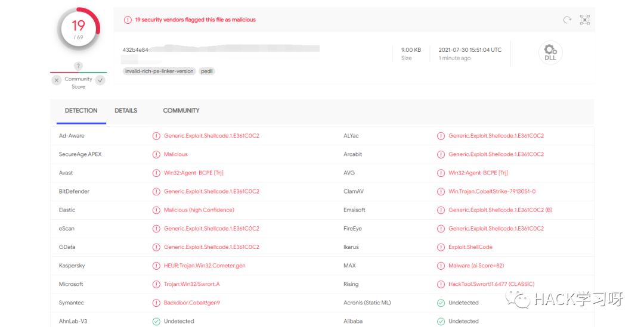This screenshot has height=327, width=644.
Task: Click the Emsisoft alert icon
Action: pyautogui.click(x=441, y=210)
